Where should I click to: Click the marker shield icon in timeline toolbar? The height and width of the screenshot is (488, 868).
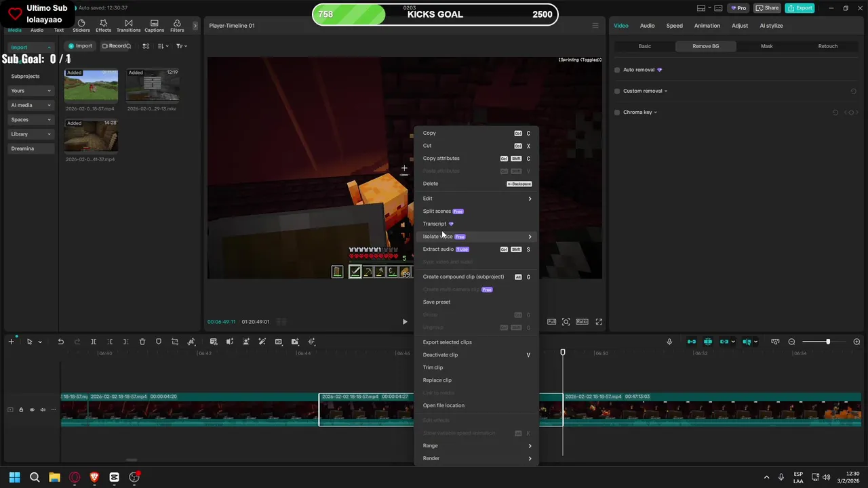click(x=159, y=342)
